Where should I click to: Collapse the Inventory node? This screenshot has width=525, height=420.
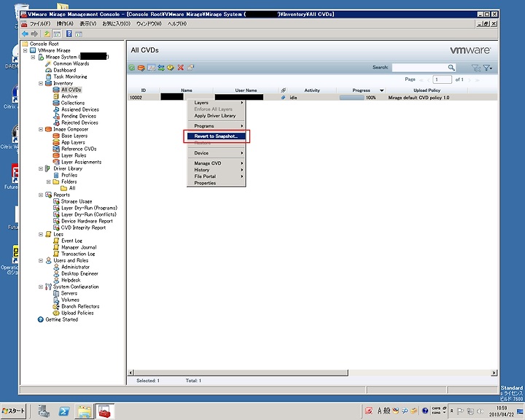point(41,83)
